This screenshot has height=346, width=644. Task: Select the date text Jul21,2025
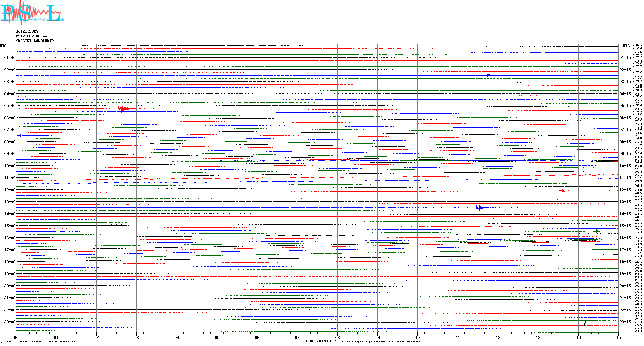(27, 31)
